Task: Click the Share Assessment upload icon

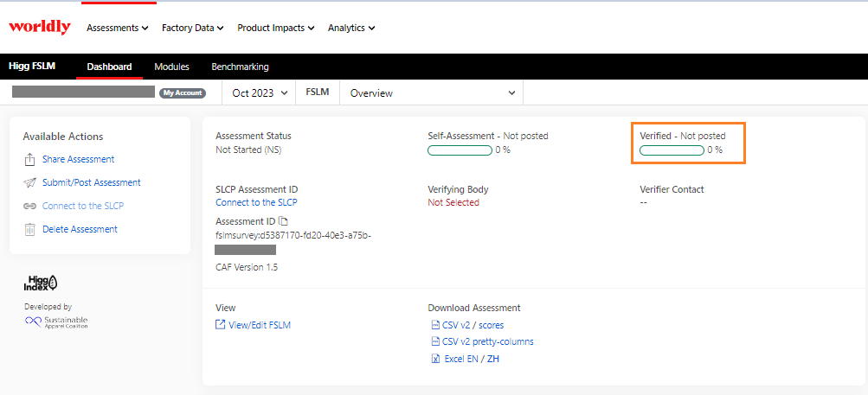Action: [29, 159]
